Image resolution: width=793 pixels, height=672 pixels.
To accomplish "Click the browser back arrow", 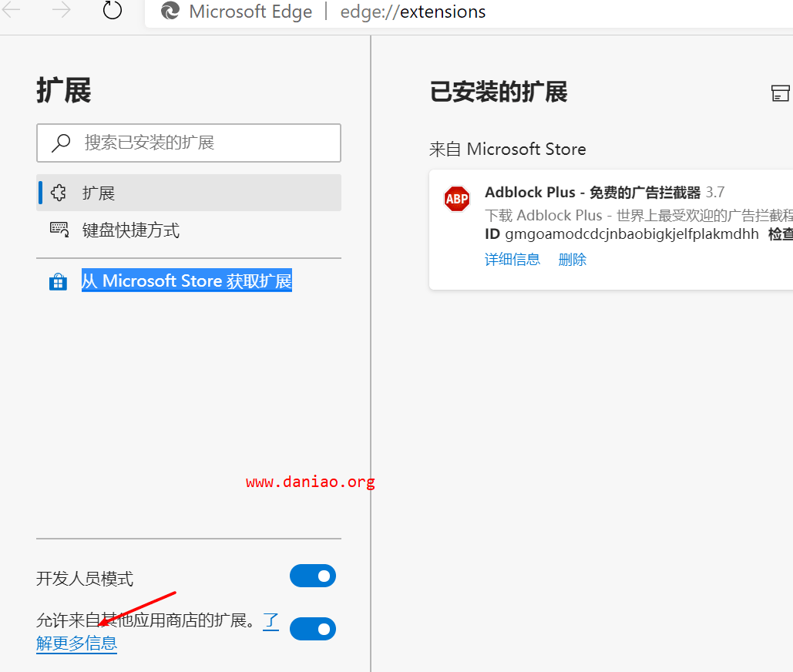I will 11,9.
